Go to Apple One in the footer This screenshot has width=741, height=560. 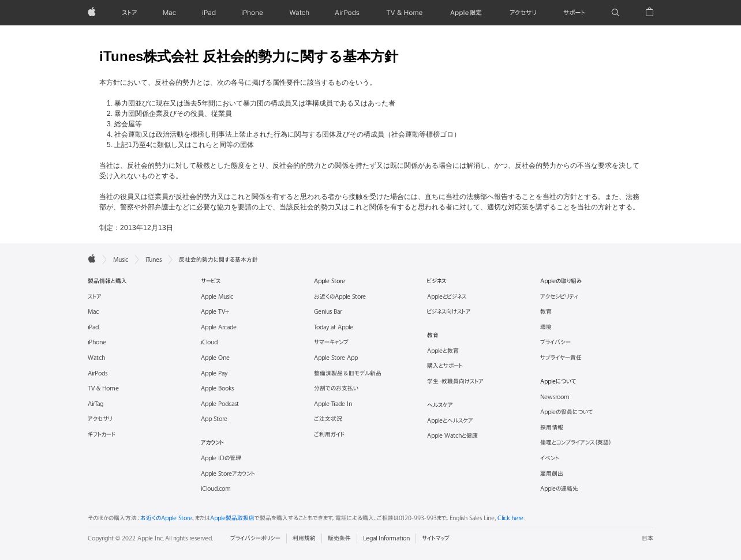pos(215,358)
